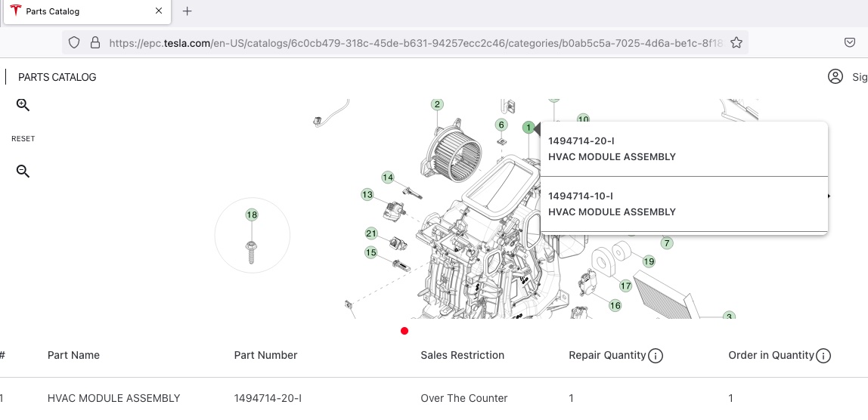Select HVAC MODULE ASSEMBLY table row name
The width and height of the screenshot is (868, 420).
click(114, 398)
